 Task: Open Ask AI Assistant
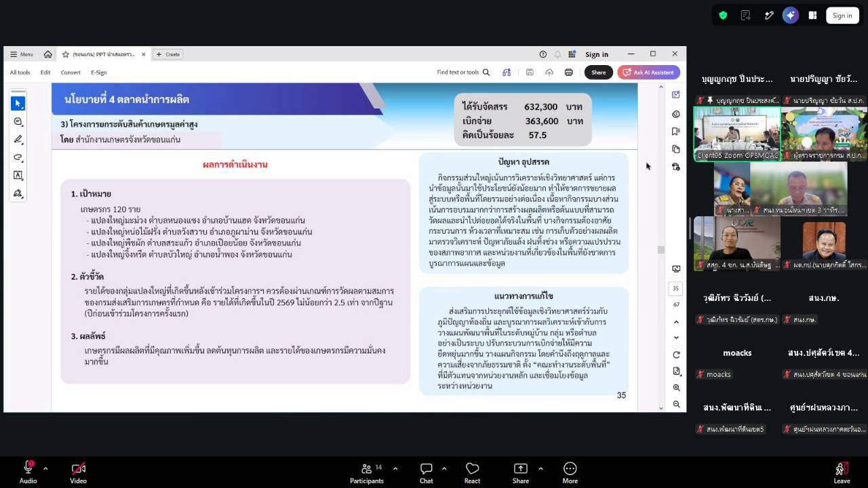(649, 73)
